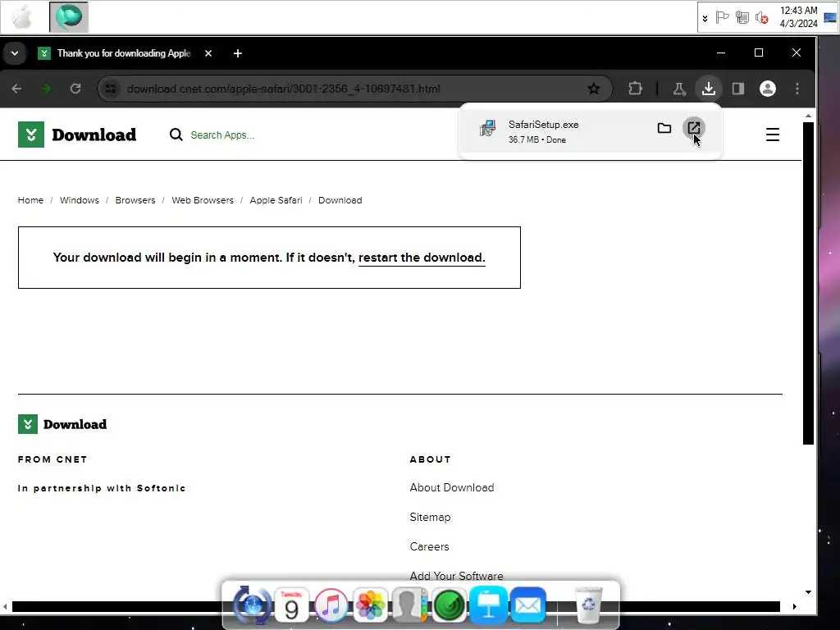The image size is (840, 630).
Task: Click the show desktop tray button
Action: click(830, 18)
